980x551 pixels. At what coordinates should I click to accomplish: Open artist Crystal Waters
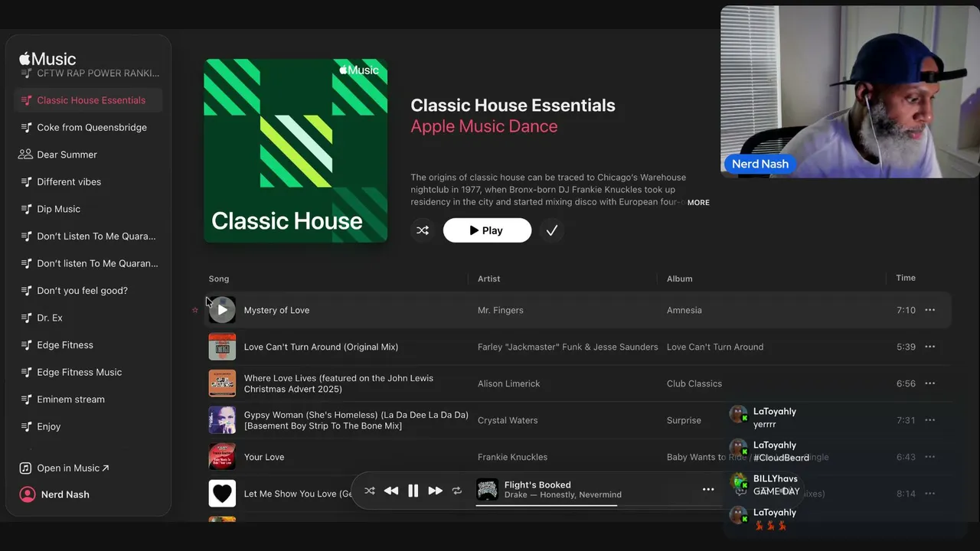coord(508,420)
